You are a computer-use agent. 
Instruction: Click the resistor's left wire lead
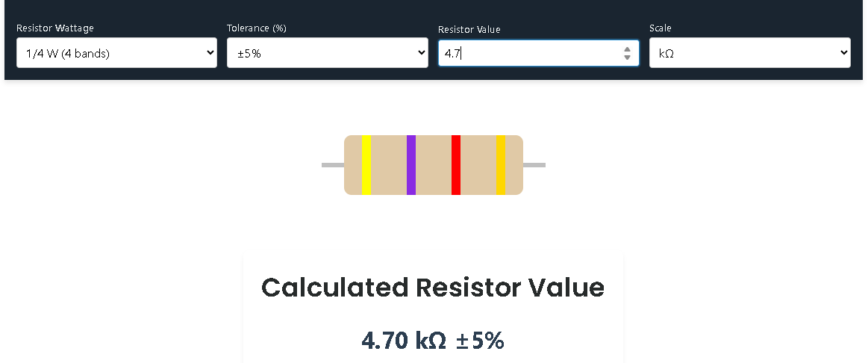coord(333,165)
